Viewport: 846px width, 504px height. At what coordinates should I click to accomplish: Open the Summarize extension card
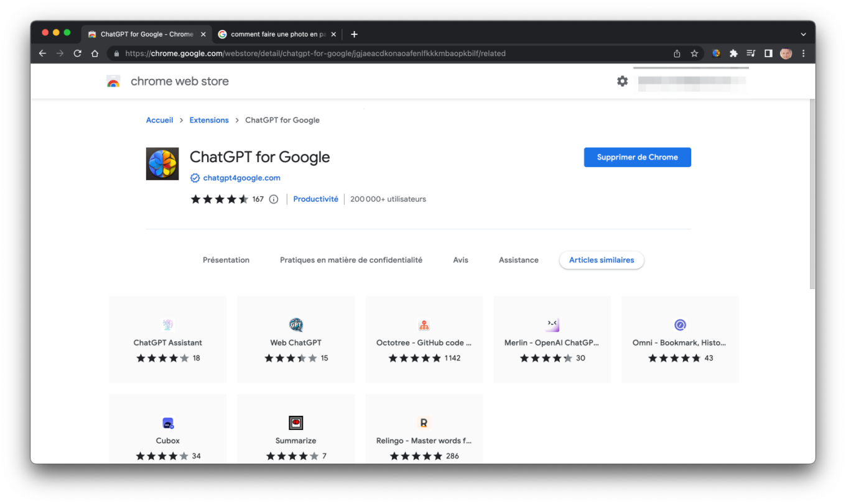tap(296, 429)
